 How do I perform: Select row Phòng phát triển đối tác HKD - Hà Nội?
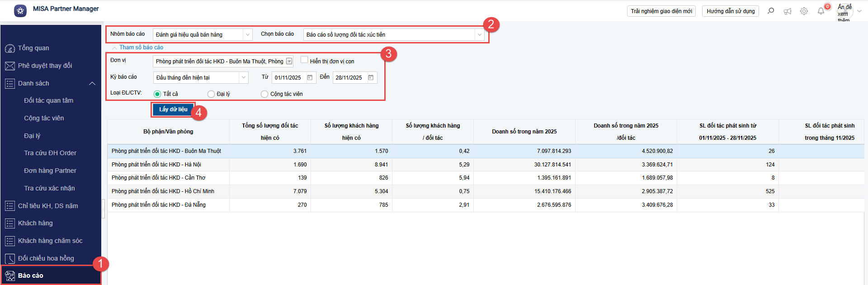tap(486, 165)
